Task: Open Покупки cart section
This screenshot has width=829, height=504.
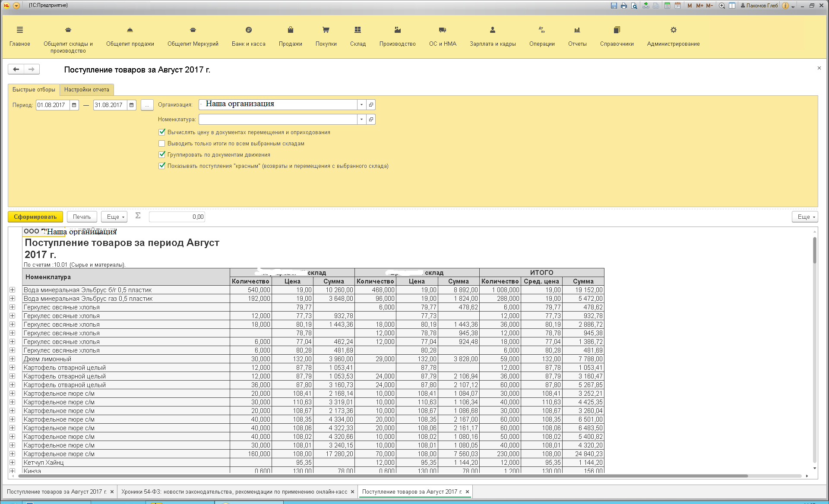Action: (326, 36)
